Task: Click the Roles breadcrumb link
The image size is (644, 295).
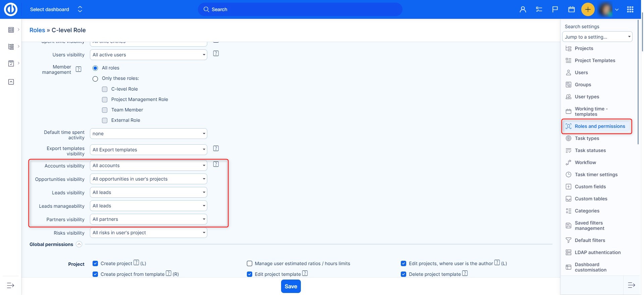Action: pyautogui.click(x=37, y=30)
